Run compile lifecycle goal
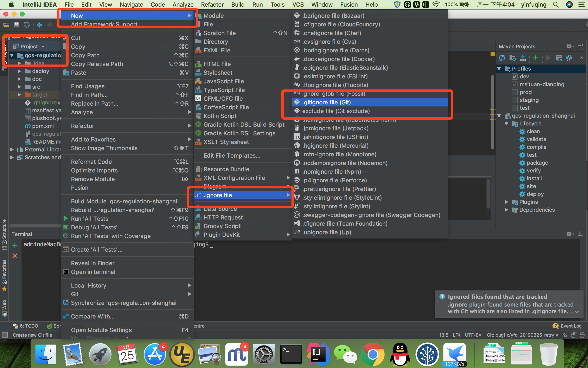The height and width of the screenshot is (368, 588). click(536, 147)
